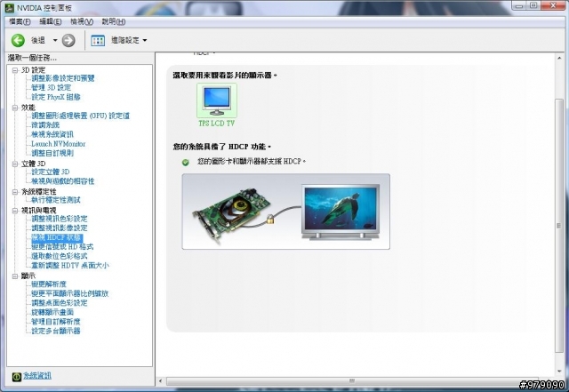Click the 您的圖形卡和顯示器都支援 HDCP text
This screenshot has height=392, width=569.
[x=252, y=162]
